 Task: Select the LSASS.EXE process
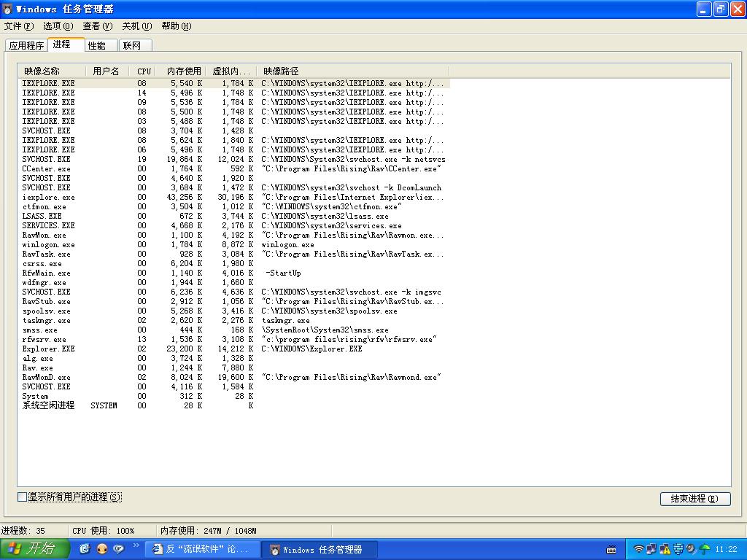(234, 216)
